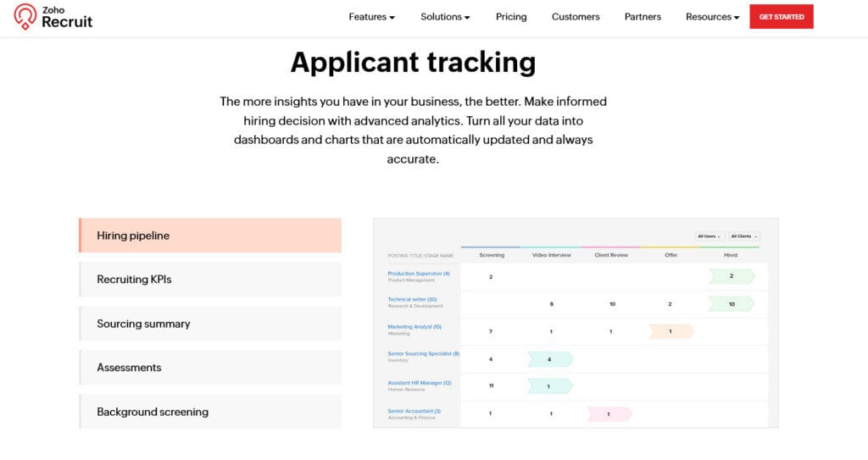Expand the All Users filter
The height and width of the screenshot is (460, 868).
click(709, 236)
